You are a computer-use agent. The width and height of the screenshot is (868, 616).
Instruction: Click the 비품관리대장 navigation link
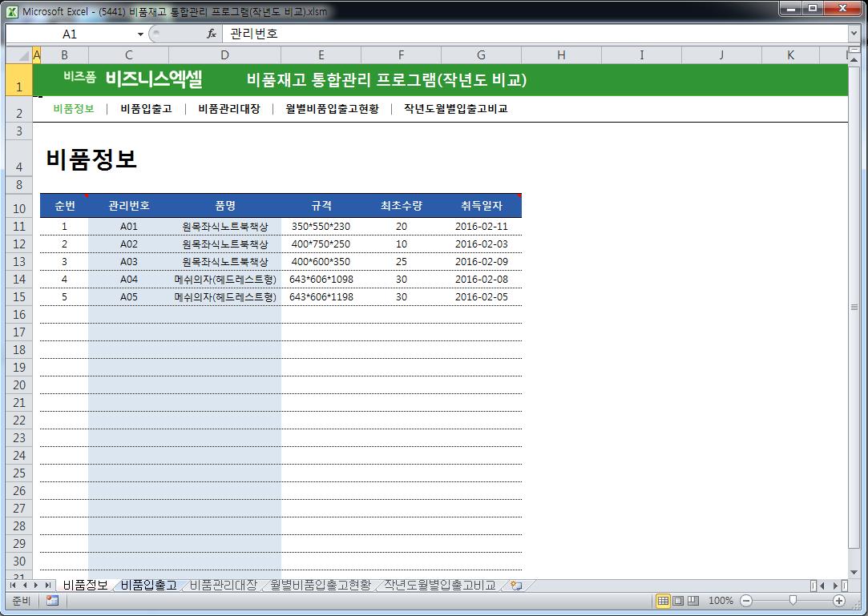point(229,109)
